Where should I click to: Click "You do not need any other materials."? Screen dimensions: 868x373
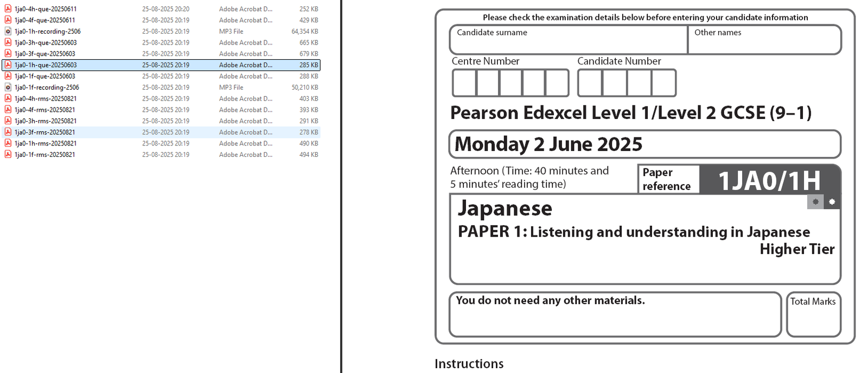[x=551, y=300]
